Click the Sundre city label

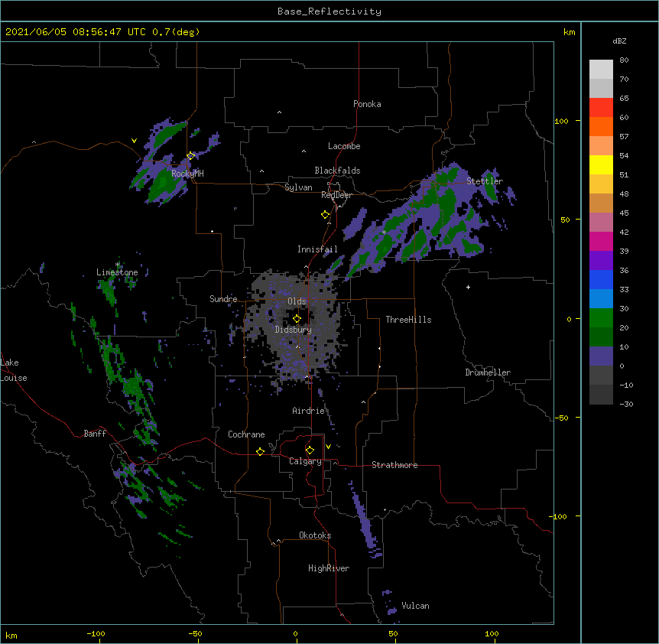tap(223, 299)
